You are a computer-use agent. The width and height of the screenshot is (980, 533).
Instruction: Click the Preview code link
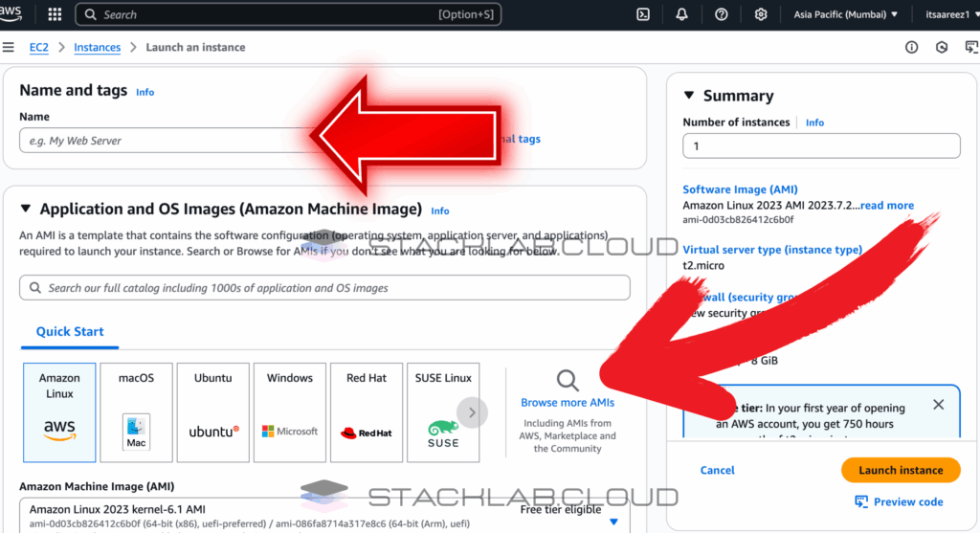click(x=899, y=501)
